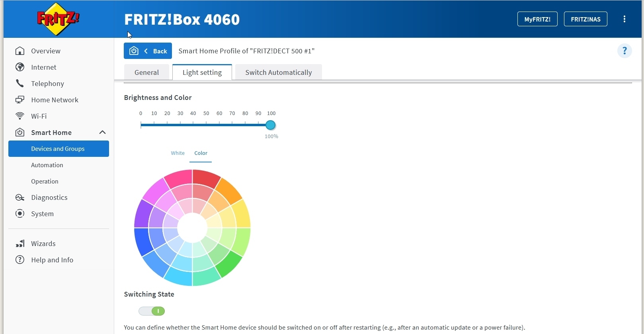Open Devices and Groups submenu item
Image resolution: width=644 pixels, height=334 pixels.
tap(59, 149)
